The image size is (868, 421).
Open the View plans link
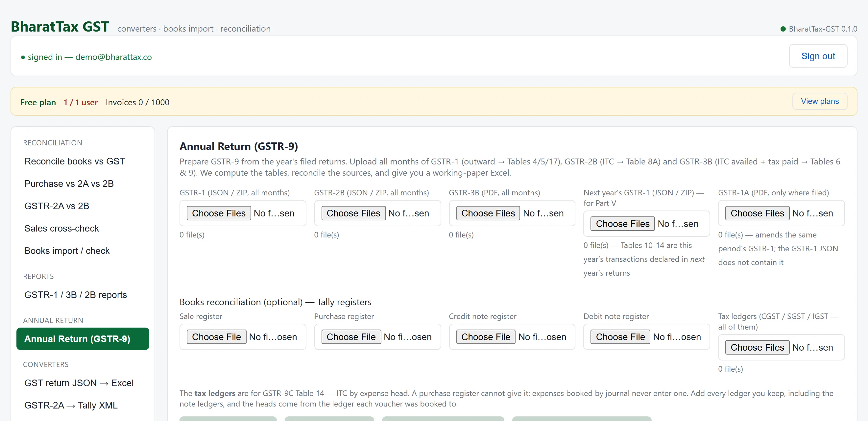pyautogui.click(x=819, y=101)
